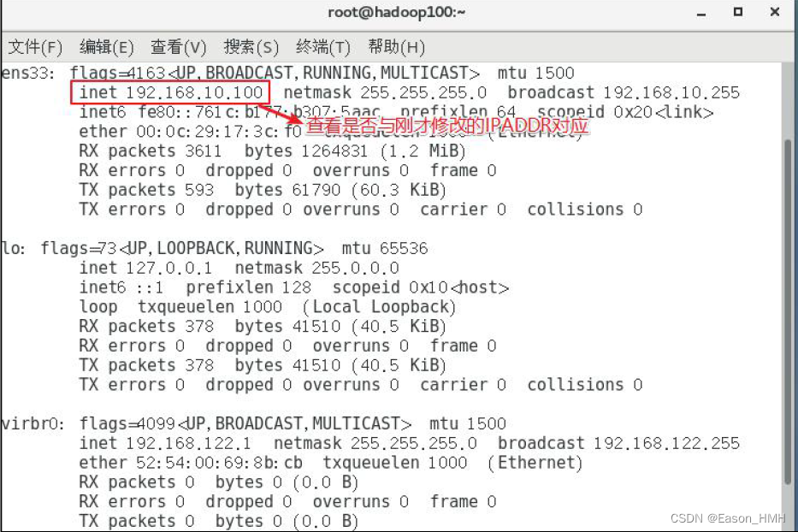Open the 搜索(S) menu
This screenshot has width=798, height=532.
[x=251, y=46]
